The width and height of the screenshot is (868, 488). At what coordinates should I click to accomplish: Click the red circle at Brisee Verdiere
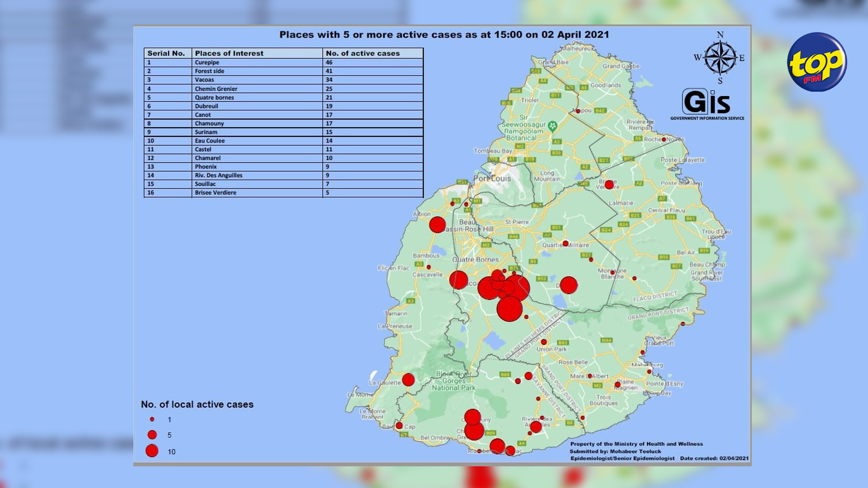point(609,184)
